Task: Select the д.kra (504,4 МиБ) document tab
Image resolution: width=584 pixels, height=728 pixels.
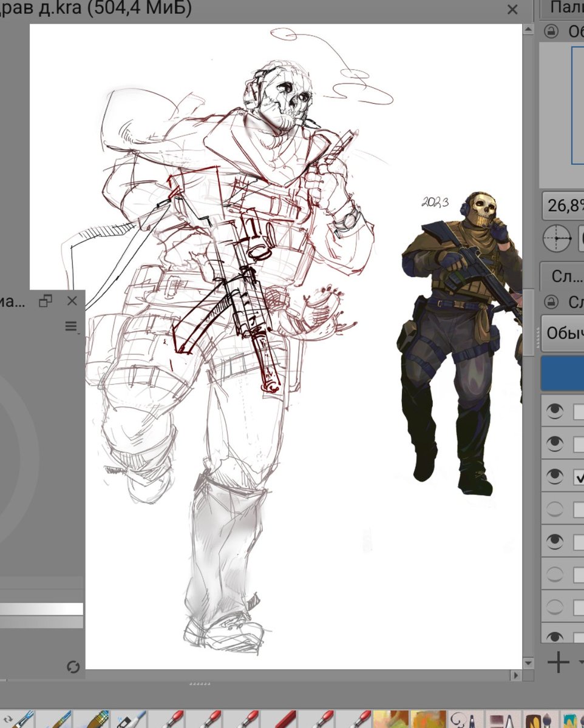Action: 97,8
